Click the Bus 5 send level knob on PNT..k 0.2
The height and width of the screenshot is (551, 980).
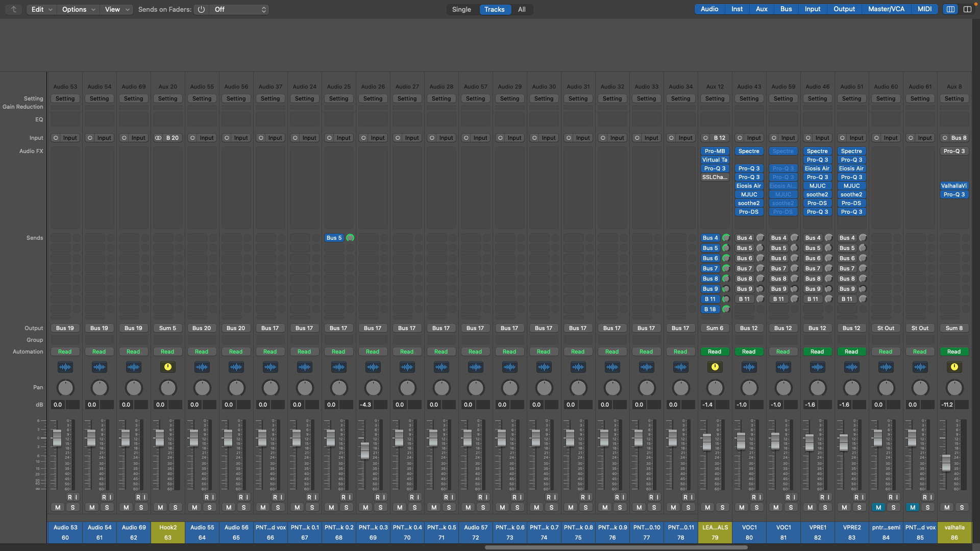[350, 238]
